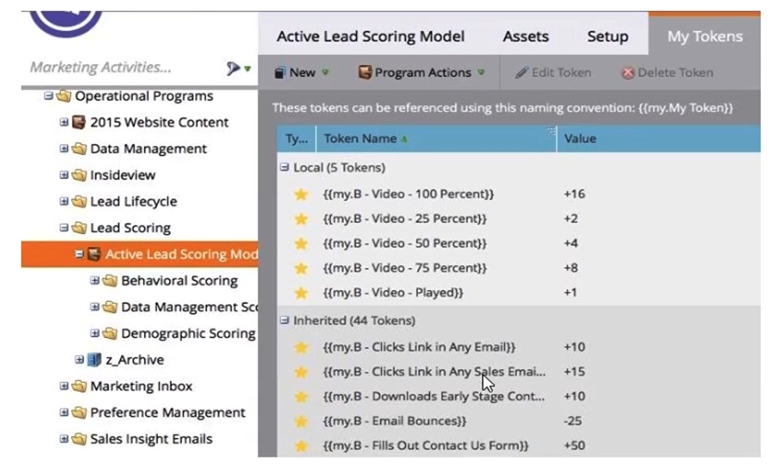The image size is (781, 467).
Task: Select the Preference Management tree item
Action: [168, 412]
